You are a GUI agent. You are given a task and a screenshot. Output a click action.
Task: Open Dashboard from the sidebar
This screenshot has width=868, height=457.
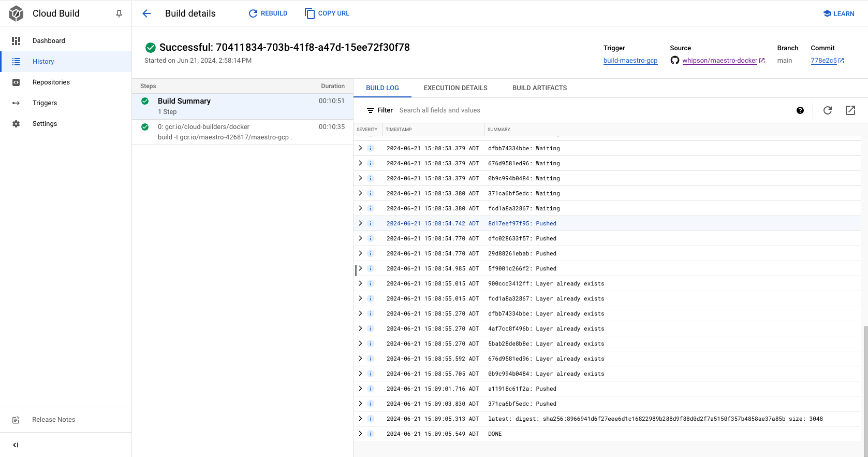pos(66,41)
